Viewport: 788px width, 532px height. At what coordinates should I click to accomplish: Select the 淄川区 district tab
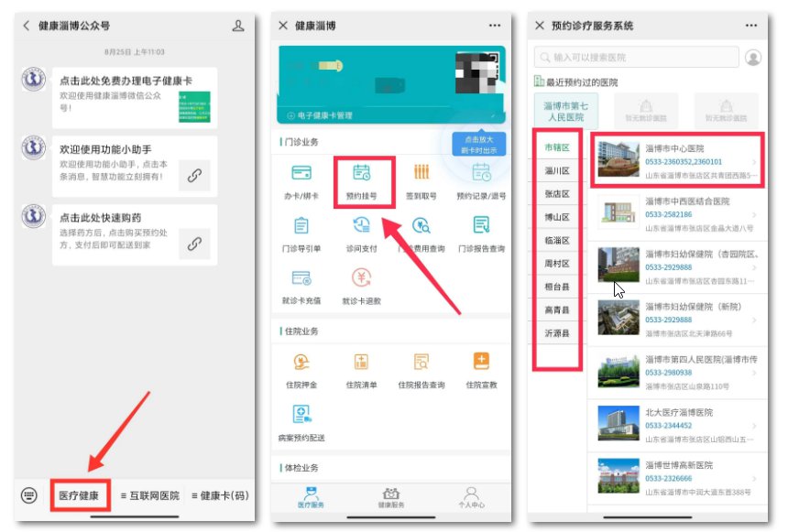(x=557, y=171)
